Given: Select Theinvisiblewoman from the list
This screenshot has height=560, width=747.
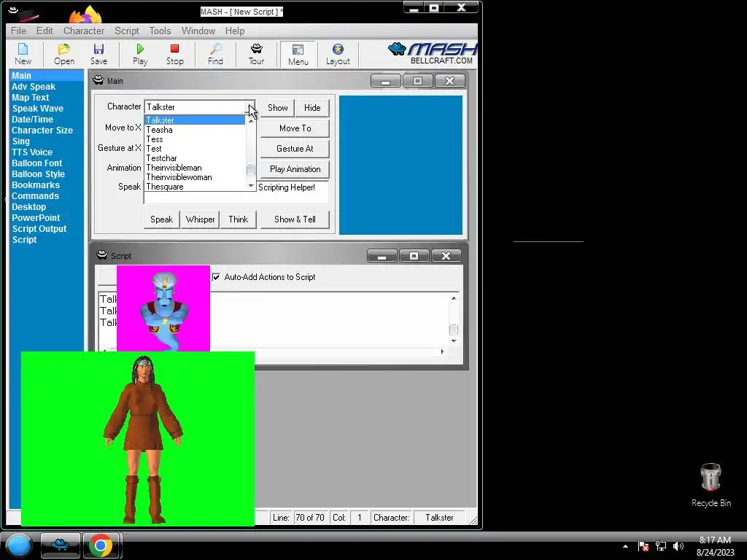Looking at the screenshot, I should pos(195,177).
